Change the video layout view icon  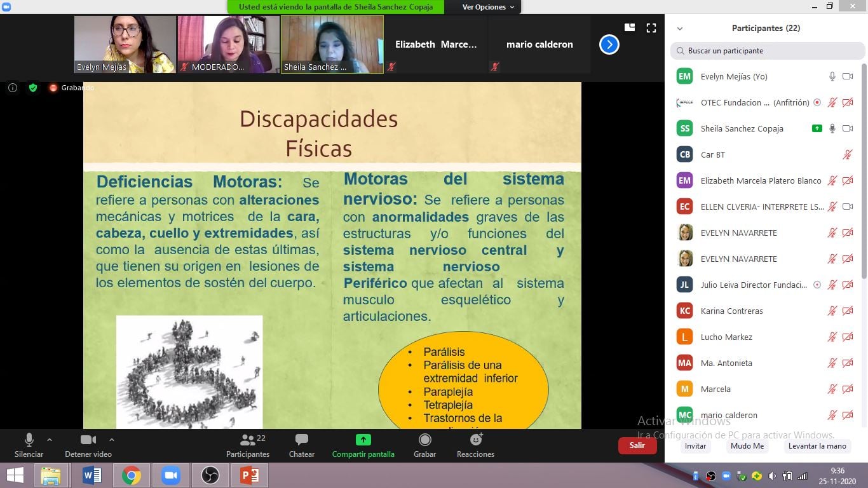pos(630,27)
